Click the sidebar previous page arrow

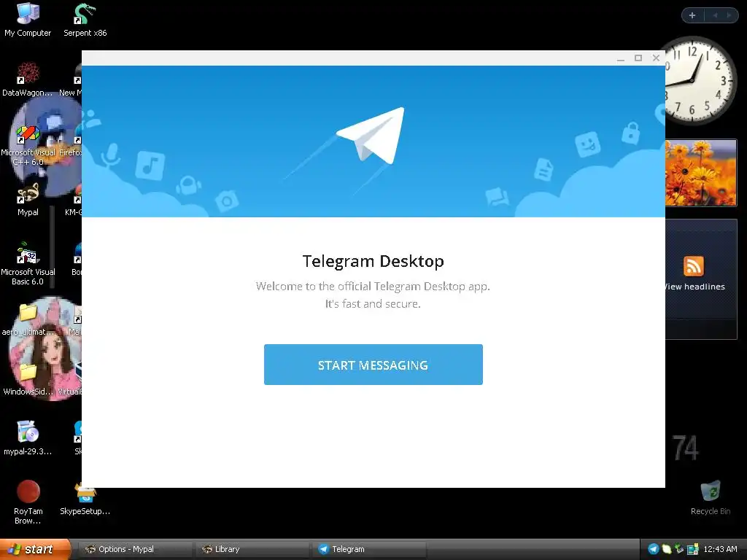coord(715,15)
